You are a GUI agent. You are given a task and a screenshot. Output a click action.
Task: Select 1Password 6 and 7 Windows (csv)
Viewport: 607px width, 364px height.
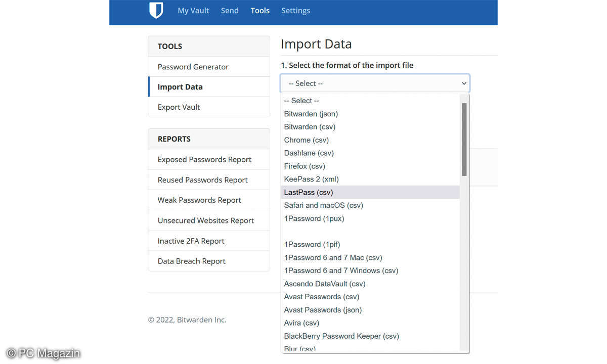coord(370,270)
